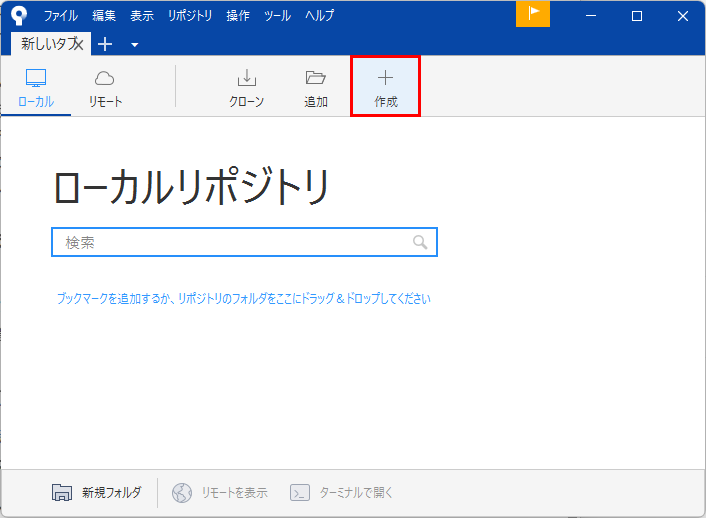This screenshot has height=518, width=706.
Task: Click the 検索 search input field
Action: pyautogui.click(x=235, y=242)
